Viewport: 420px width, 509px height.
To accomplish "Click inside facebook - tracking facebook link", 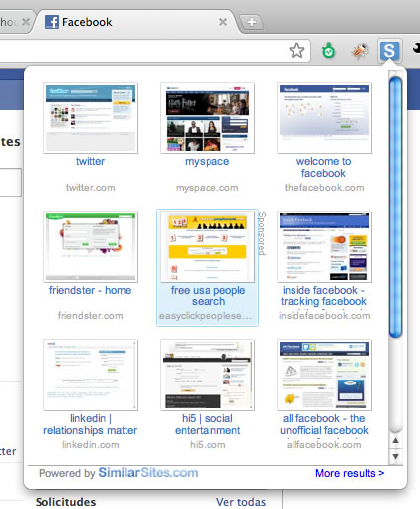I will 323,296.
